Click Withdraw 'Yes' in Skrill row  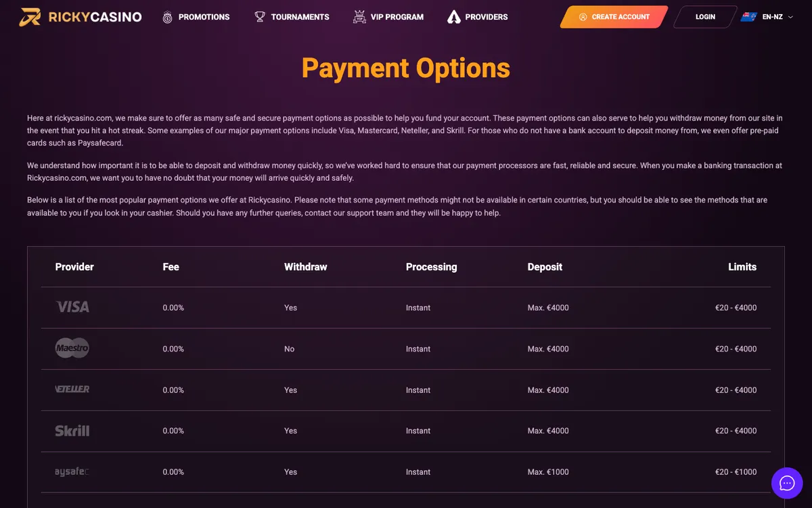click(291, 431)
